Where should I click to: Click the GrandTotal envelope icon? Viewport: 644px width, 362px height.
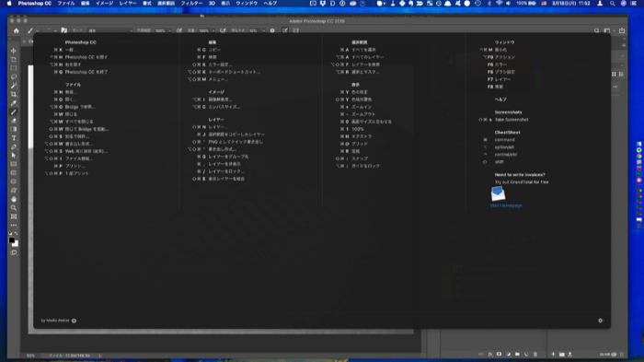[498, 193]
